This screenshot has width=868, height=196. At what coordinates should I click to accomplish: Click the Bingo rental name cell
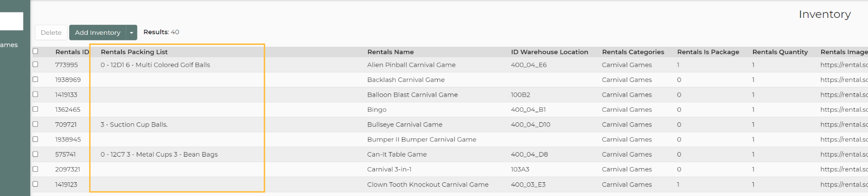(x=377, y=109)
